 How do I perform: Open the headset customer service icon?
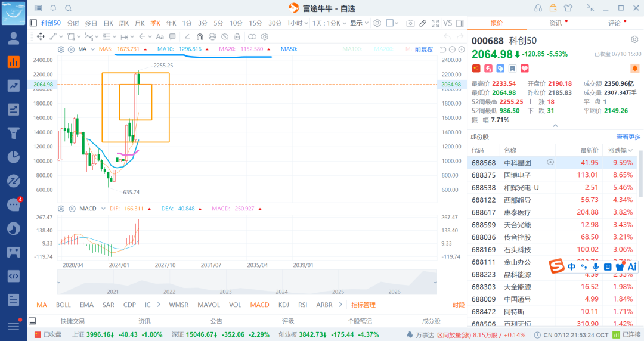(538, 8)
